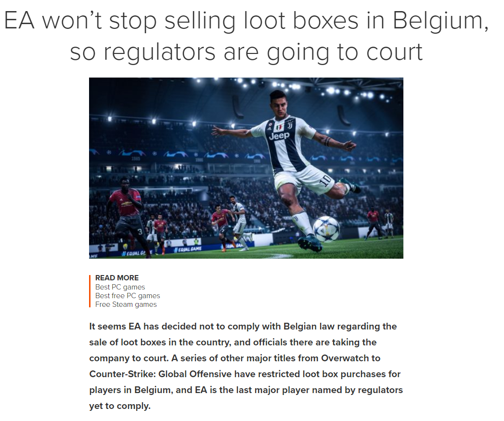504x421 pixels.
Task: Click the FIFA soccer article image
Action: [x=246, y=168]
